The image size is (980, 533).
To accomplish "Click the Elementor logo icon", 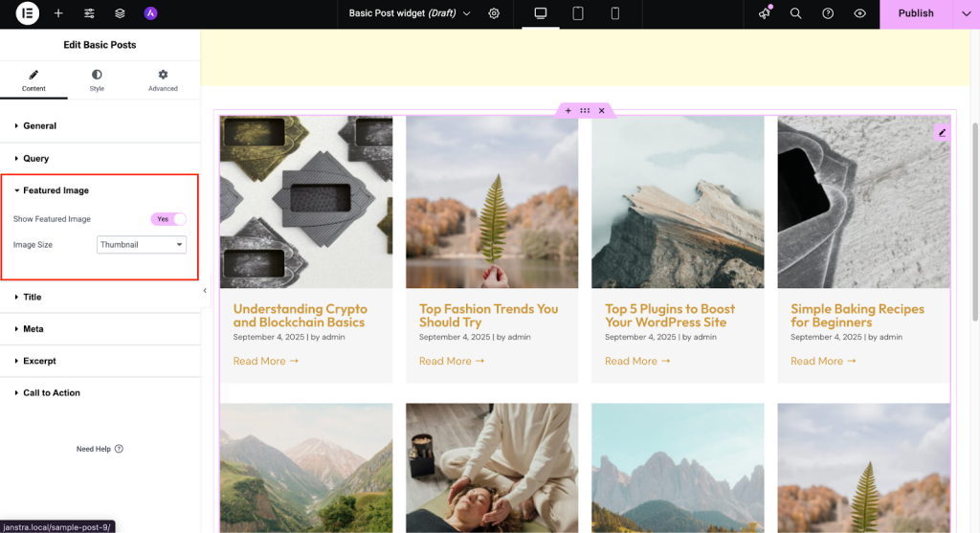I will click(x=28, y=13).
